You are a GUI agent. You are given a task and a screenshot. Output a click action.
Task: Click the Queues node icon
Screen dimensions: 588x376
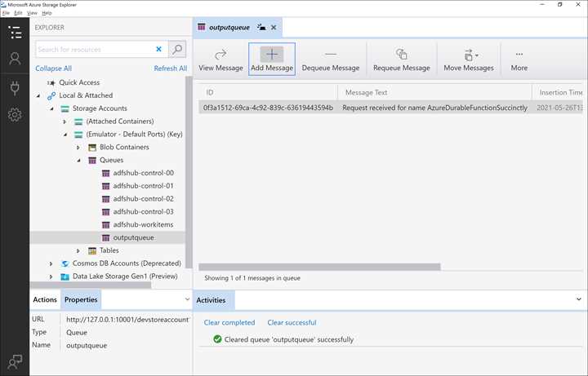coord(91,161)
